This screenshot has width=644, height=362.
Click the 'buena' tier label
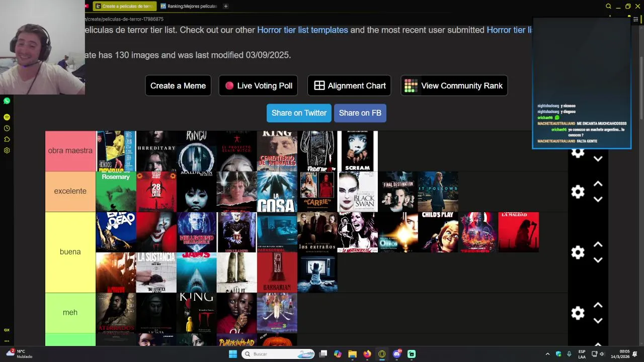(70, 252)
